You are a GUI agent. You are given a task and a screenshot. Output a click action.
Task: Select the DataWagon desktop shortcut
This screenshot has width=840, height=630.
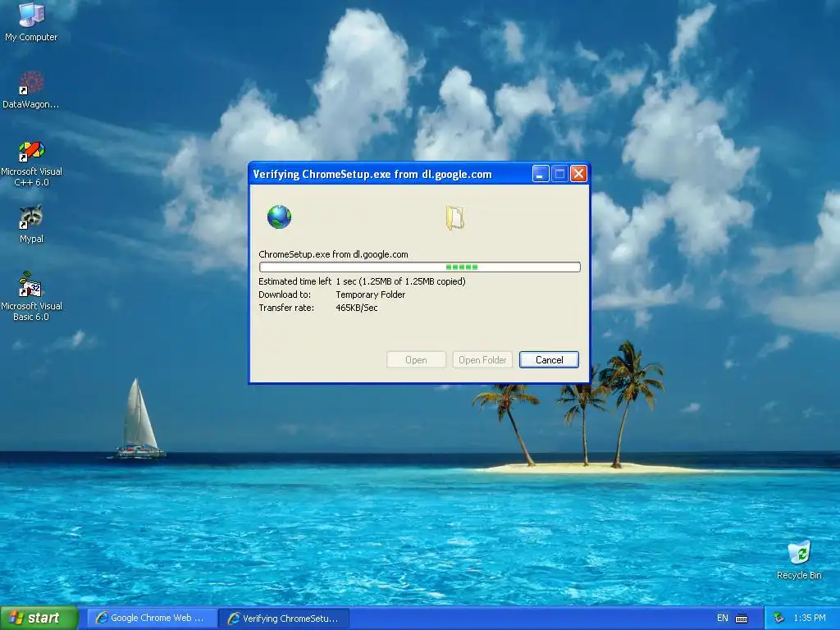tap(31, 89)
